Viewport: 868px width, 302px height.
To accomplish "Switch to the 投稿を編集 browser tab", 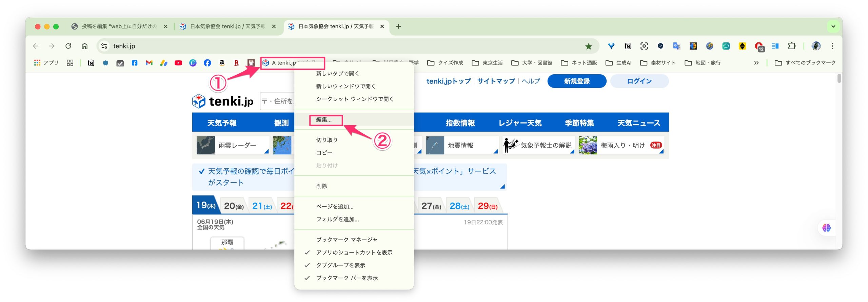I will coord(119,26).
